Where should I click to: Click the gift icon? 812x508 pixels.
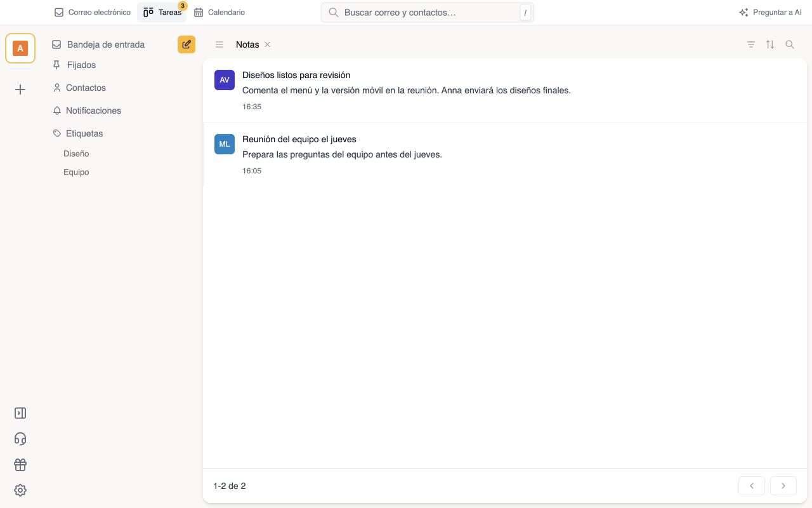pos(20,465)
